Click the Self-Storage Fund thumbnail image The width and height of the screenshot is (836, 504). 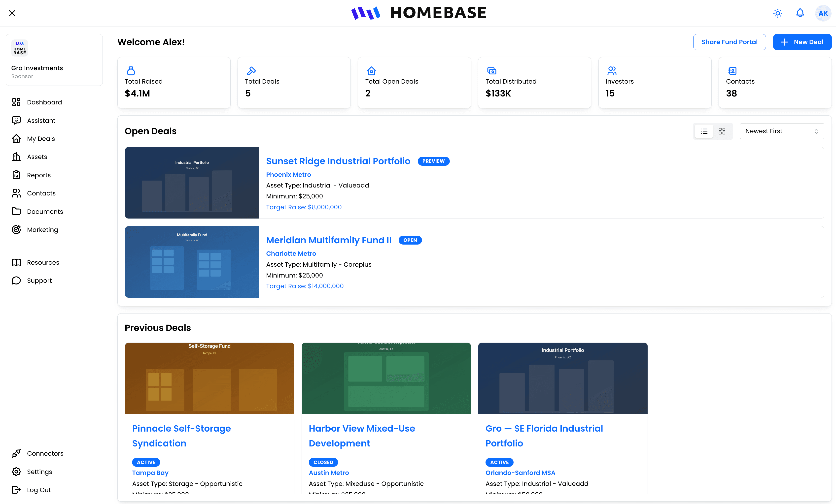click(x=209, y=378)
